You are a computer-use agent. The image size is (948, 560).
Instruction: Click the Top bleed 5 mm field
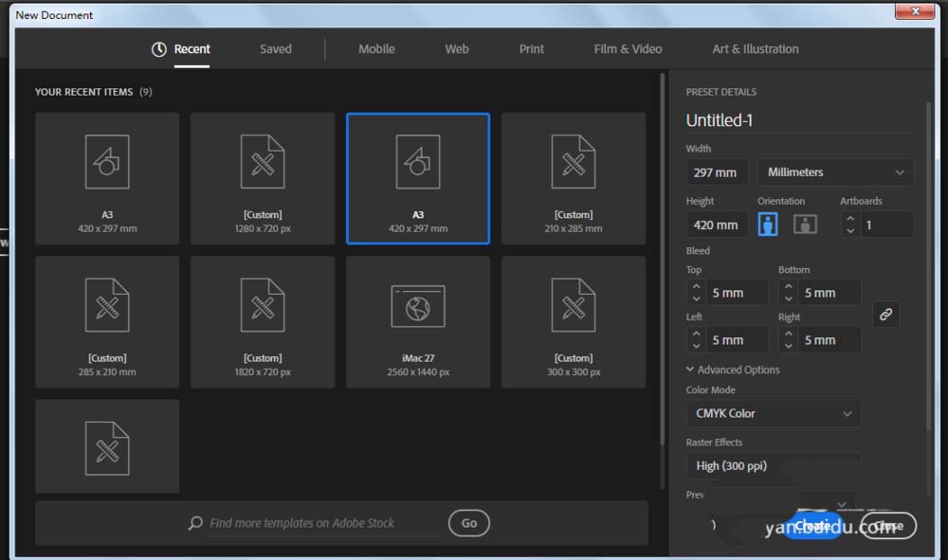point(737,293)
